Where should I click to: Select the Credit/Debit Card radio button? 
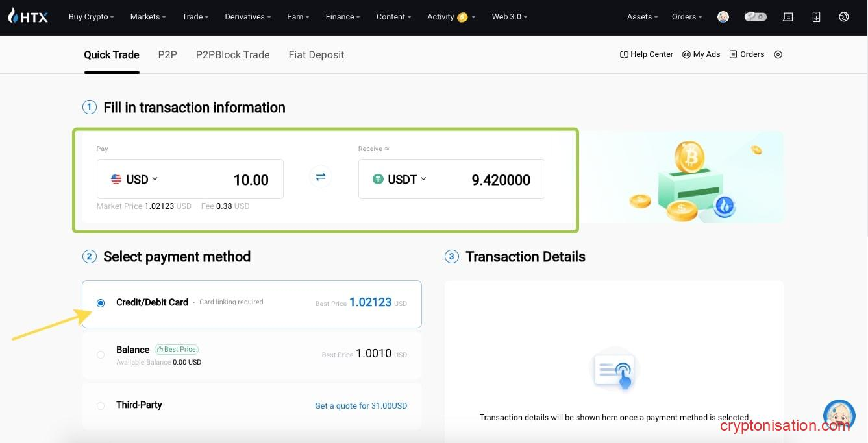(x=101, y=303)
